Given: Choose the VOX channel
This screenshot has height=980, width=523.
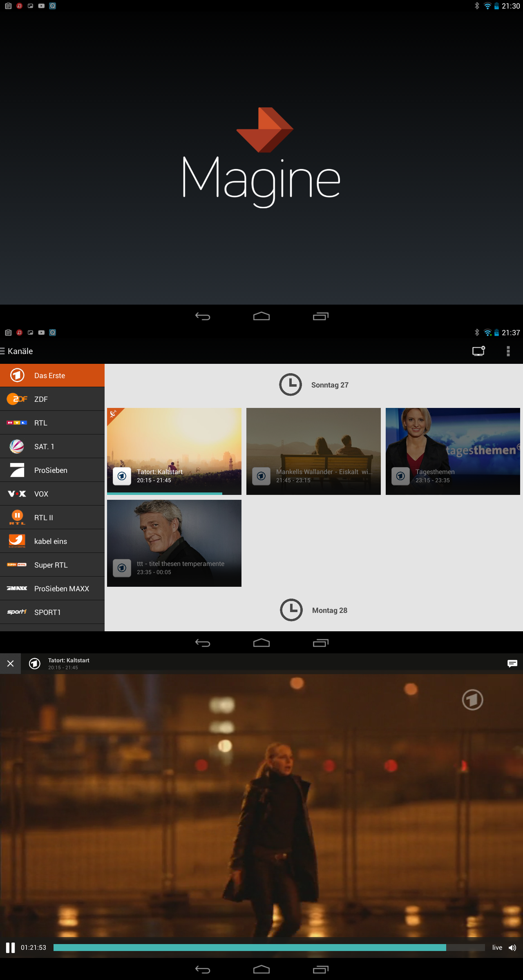Looking at the screenshot, I should pos(52,494).
